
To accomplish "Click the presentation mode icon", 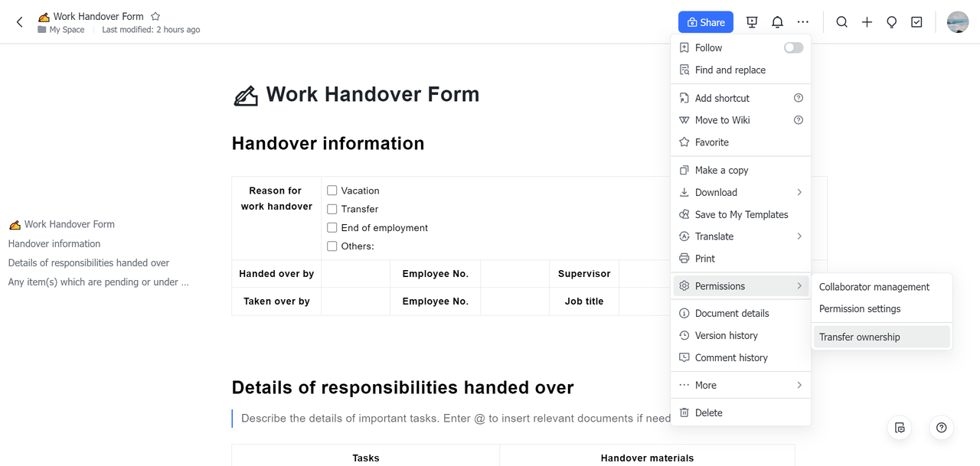I will (x=752, y=22).
